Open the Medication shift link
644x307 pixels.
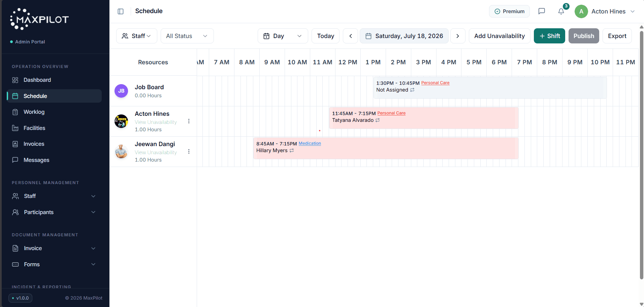click(x=310, y=143)
